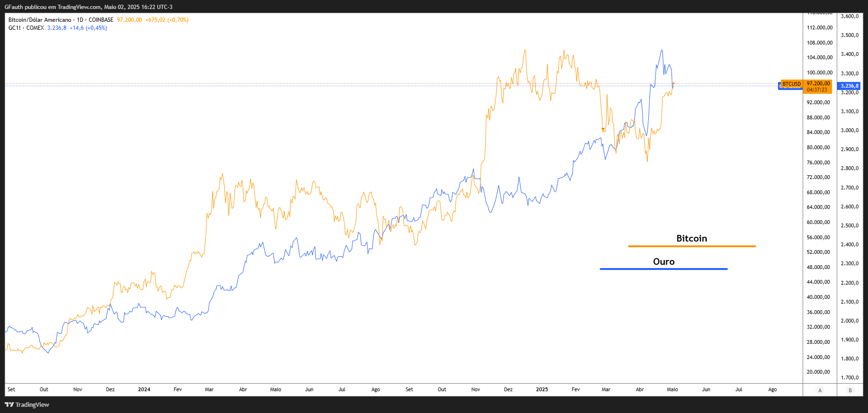Viewport: 868px width, 413px height.
Task: Click the 52.000,00 price axis label
Action: click(x=818, y=252)
